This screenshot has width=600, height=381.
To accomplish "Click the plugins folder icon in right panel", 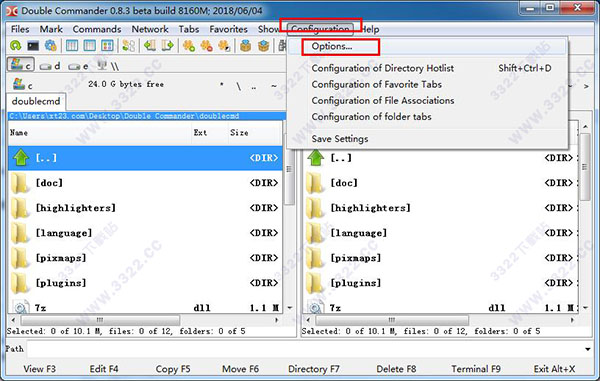I will (315, 283).
